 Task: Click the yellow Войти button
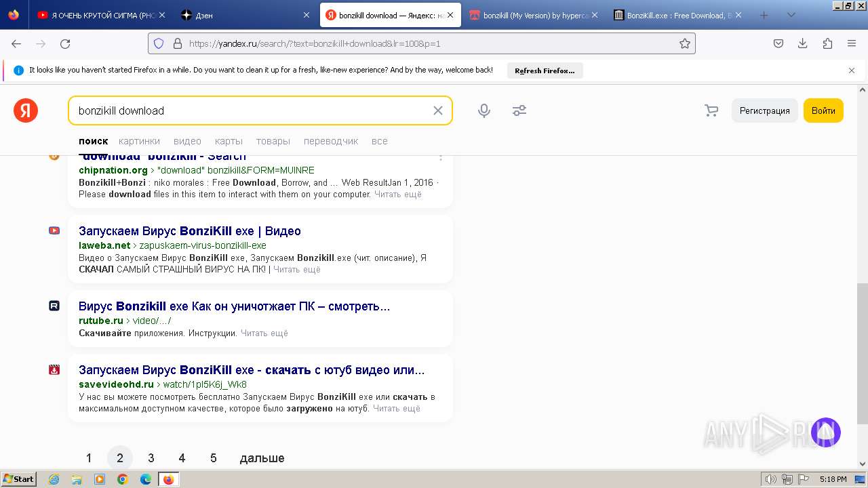823,110
